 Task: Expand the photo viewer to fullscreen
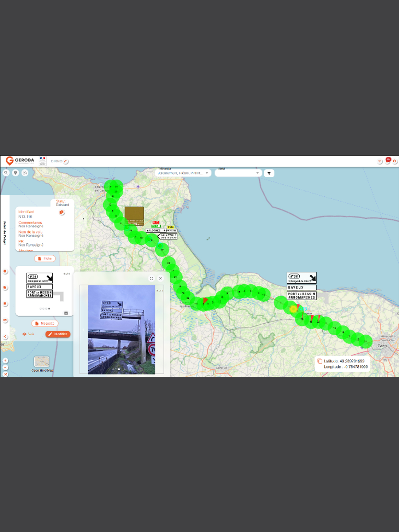152,278
